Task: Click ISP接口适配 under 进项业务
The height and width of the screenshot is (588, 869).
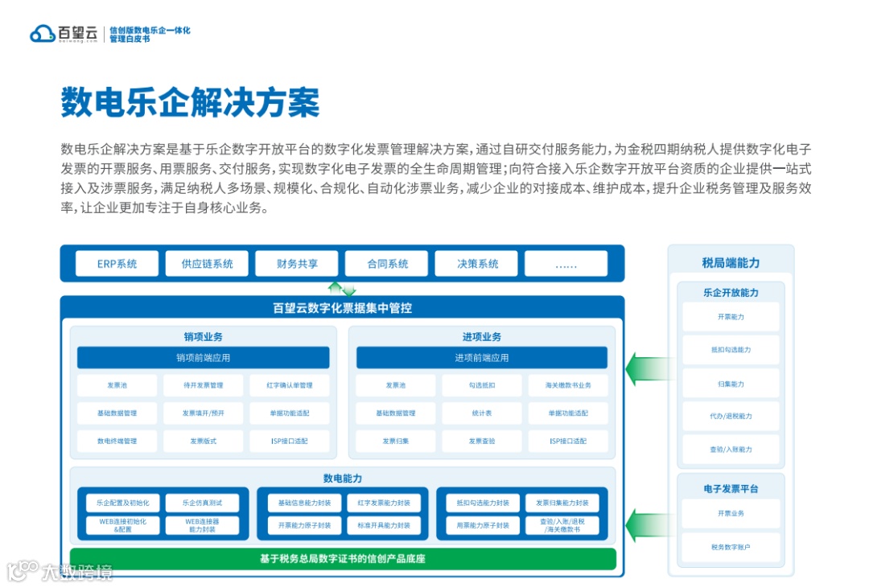Action: [568, 441]
